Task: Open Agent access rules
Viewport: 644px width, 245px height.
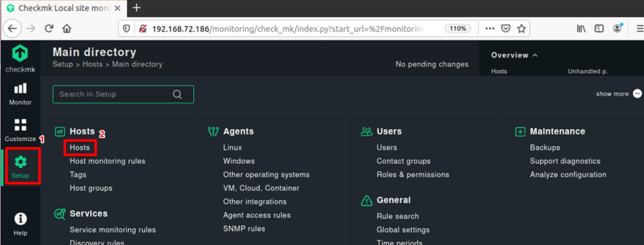Action: (x=257, y=215)
